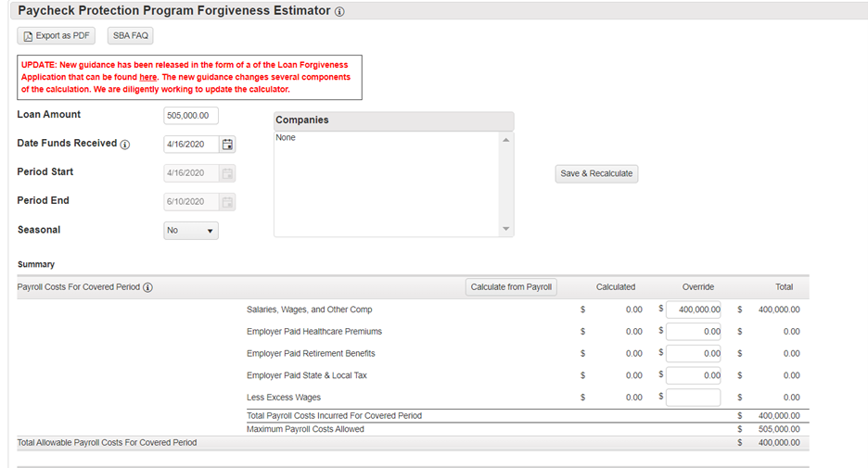Click info icon beside Date Funds Received

point(125,145)
